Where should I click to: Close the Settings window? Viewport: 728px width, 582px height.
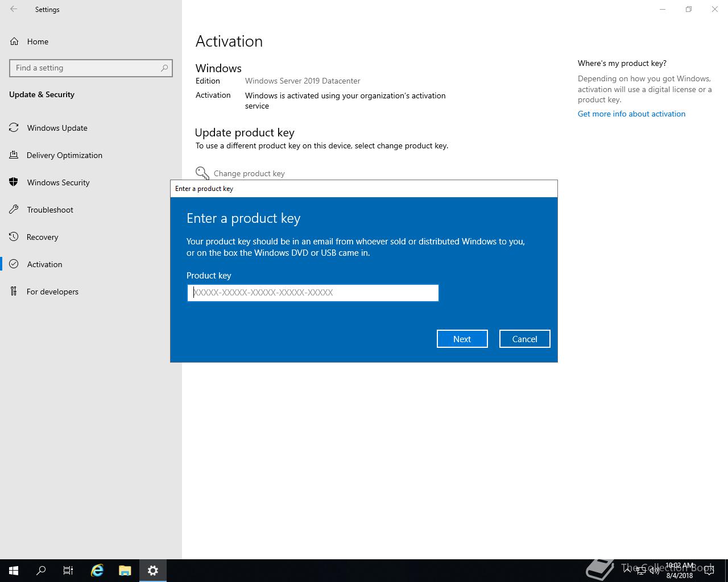click(715, 9)
